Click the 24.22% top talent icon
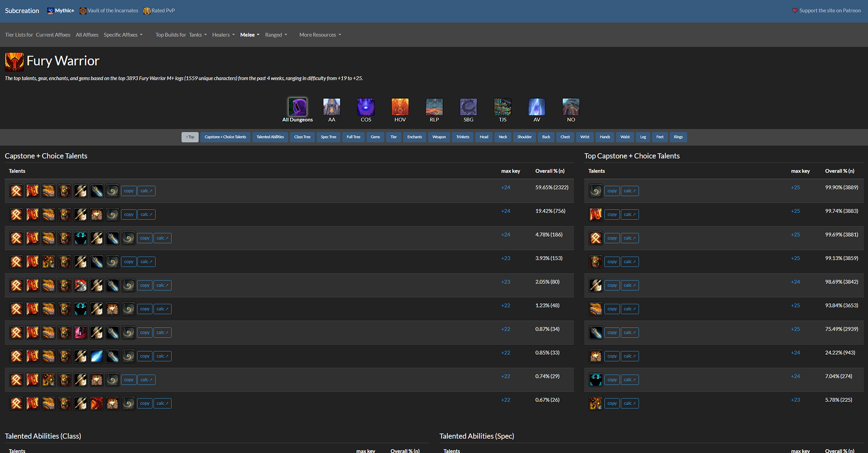The width and height of the screenshot is (868, 453). (x=596, y=356)
